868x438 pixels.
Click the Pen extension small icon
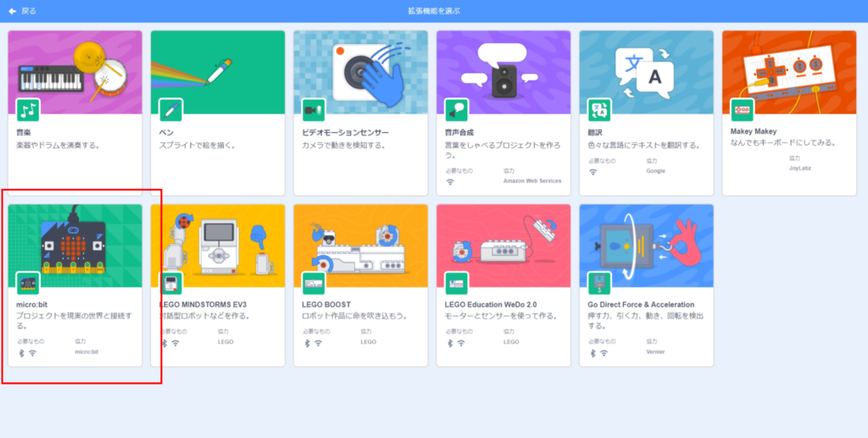coord(171,110)
